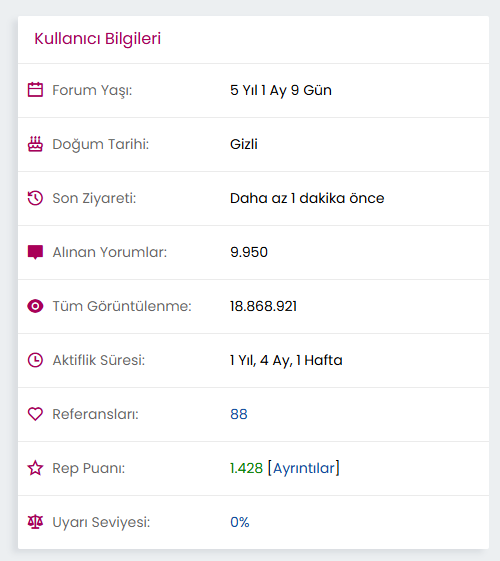Click the clock icon beside Aktiflik Süresi

(x=35, y=360)
